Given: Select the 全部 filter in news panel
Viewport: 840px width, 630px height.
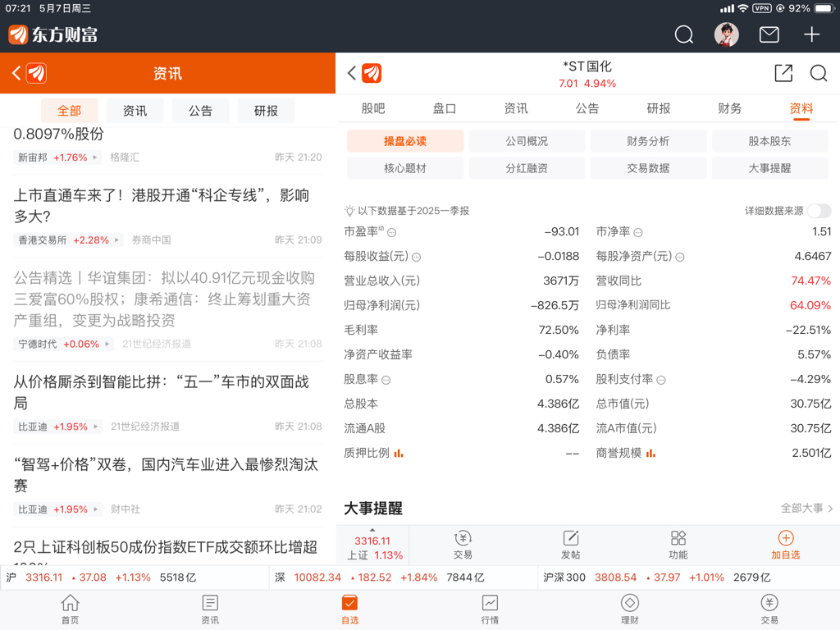Looking at the screenshot, I should click(70, 111).
